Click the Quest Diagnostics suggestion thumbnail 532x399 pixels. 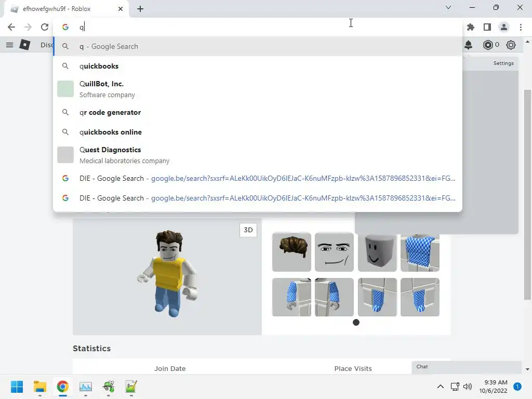tap(65, 155)
